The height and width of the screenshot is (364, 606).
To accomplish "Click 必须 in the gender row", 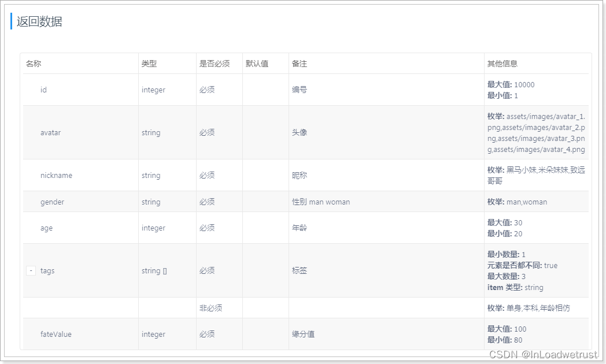I will 207,202.
